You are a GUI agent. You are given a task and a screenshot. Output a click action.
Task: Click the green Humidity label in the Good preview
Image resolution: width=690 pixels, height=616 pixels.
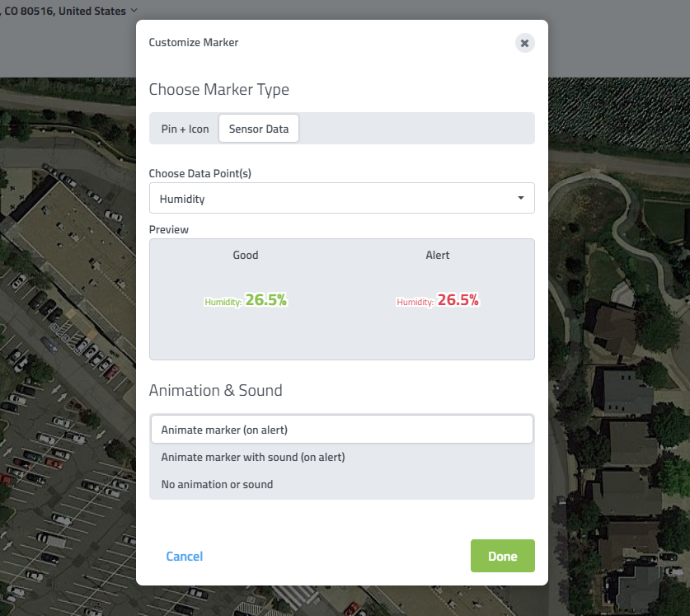[x=223, y=303]
